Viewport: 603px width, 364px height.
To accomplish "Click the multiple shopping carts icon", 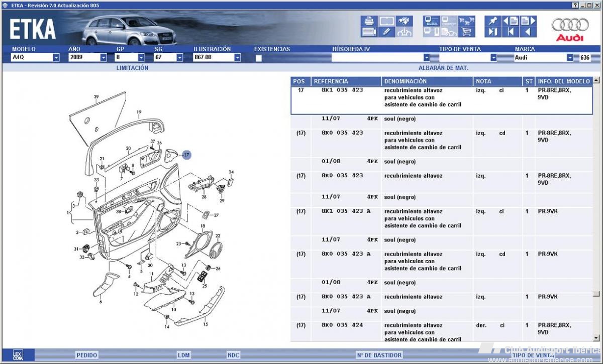I will point(467,21).
